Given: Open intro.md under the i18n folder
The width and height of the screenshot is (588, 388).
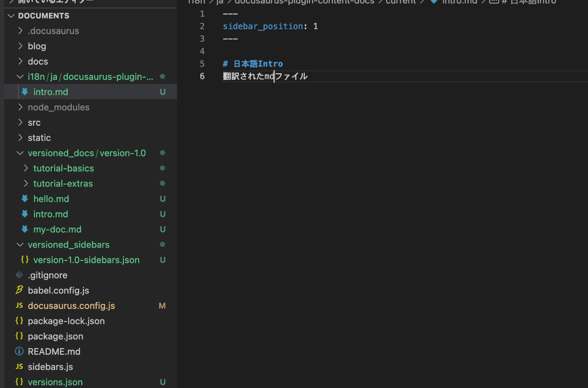Looking at the screenshot, I should click(51, 92).
